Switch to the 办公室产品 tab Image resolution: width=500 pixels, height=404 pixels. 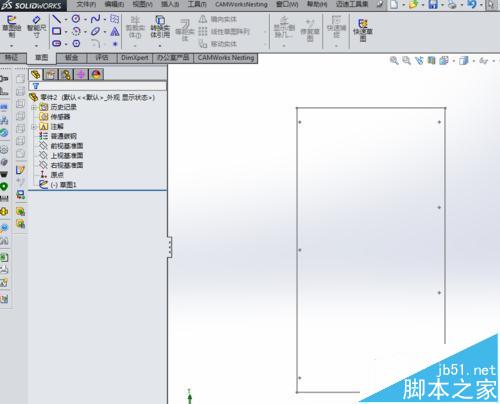(x=173, y=58)
